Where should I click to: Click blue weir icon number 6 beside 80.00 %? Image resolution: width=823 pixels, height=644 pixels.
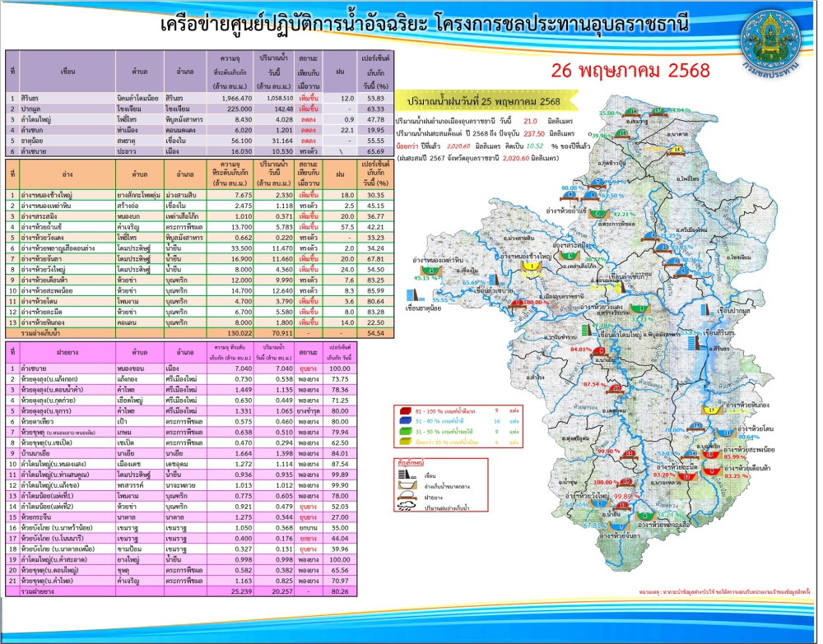coord(570,195)
